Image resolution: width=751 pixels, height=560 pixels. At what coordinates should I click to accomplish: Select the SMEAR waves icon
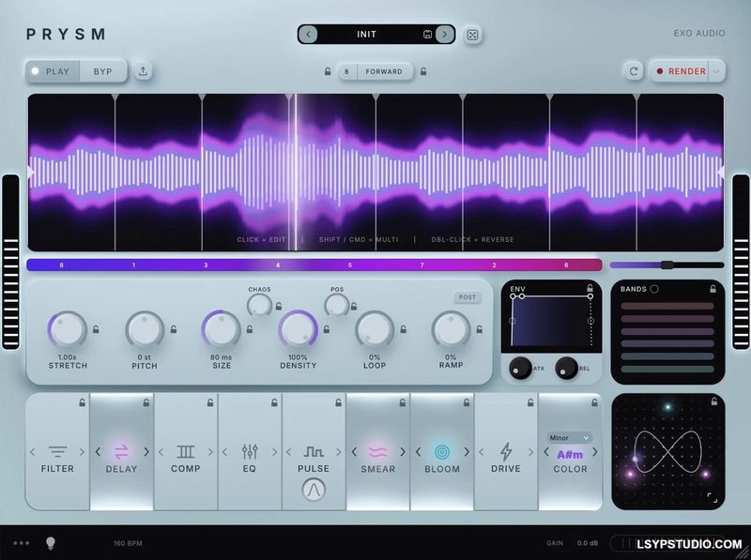(378, 451)
